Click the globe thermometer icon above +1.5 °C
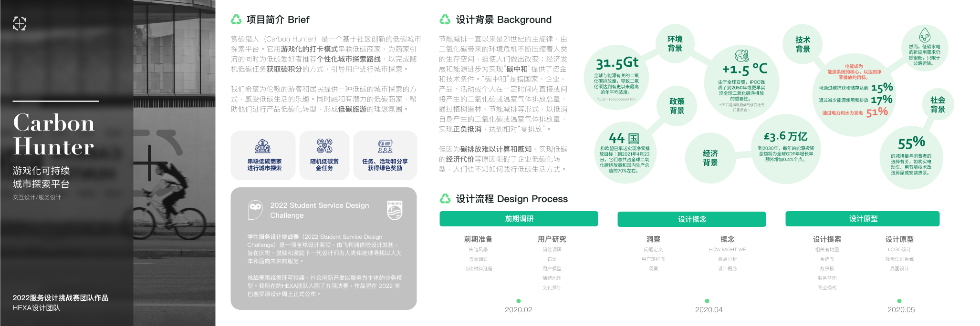The image size is (980, 326). [x=741, y=56]
